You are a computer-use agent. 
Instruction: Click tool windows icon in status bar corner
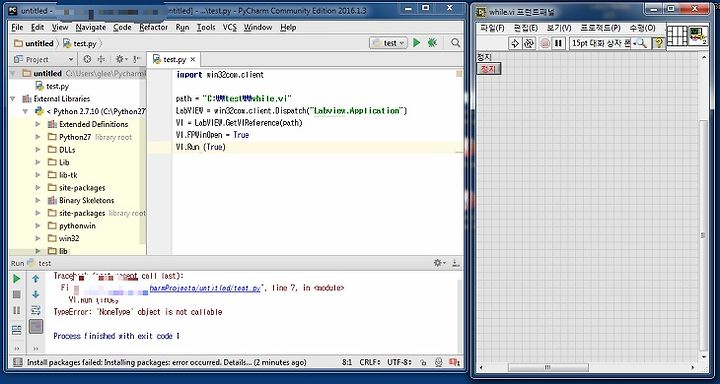pyautogui.click(x=17, y=362)
